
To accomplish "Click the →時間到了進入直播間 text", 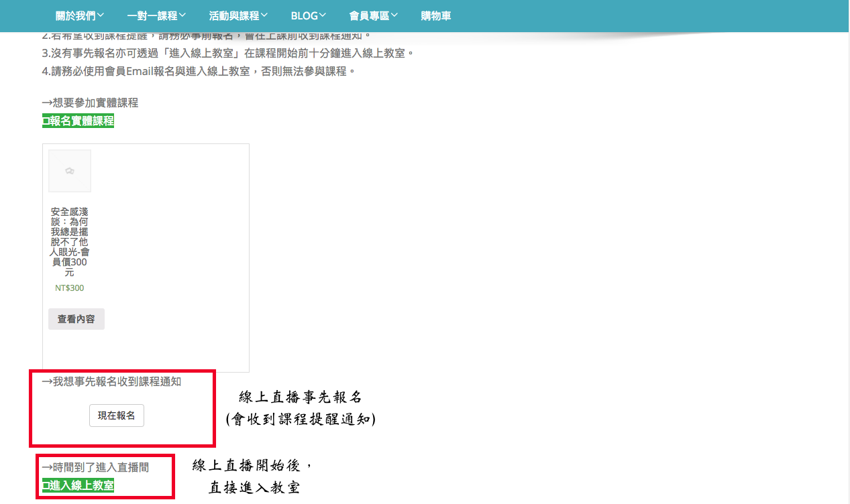I will [95, 467].
